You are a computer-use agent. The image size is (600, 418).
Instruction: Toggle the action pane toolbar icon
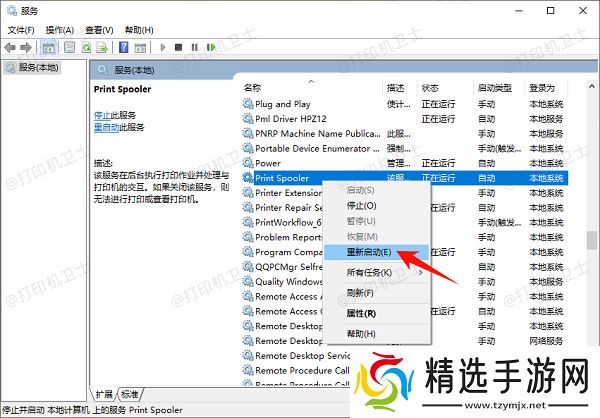[x=140, y=47]
